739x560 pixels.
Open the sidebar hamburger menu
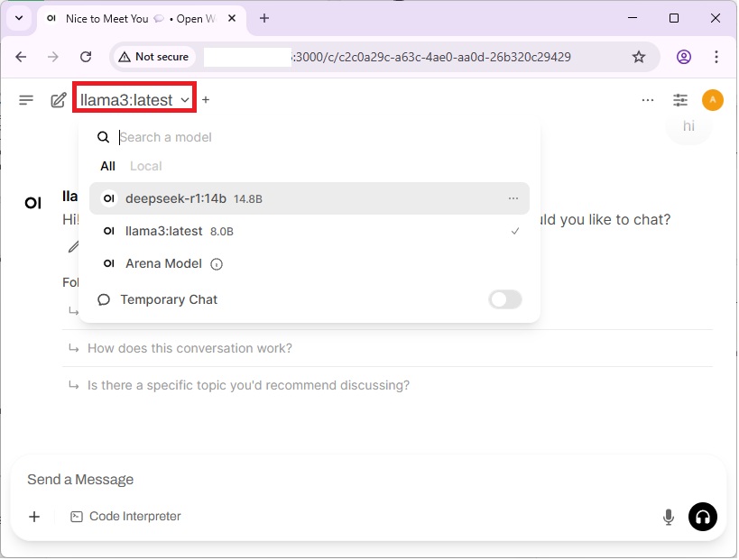26,100
